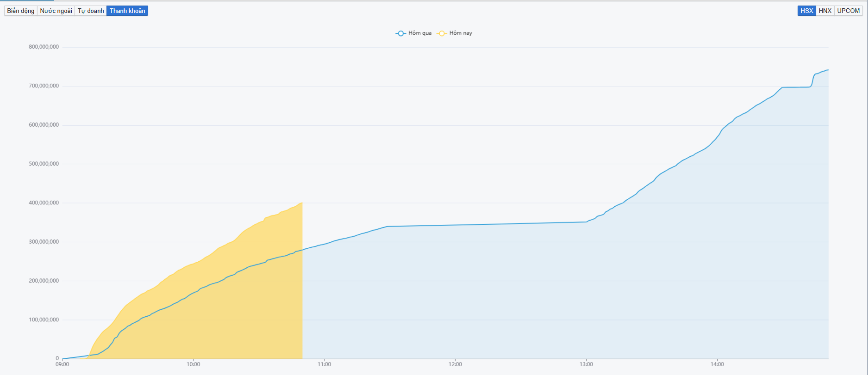The image size is (868, 375).
Task: Select the HSX exchange button
Action: (806, 11)
